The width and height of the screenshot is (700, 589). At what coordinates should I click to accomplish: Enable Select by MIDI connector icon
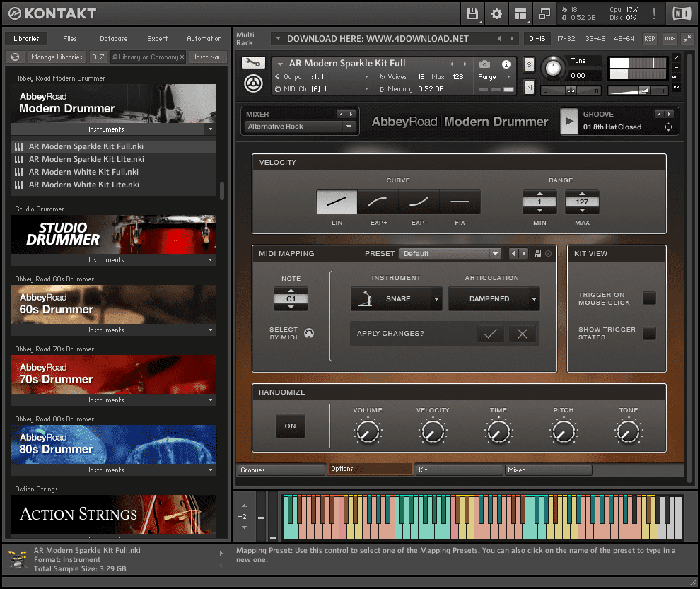tap(309, 333)
